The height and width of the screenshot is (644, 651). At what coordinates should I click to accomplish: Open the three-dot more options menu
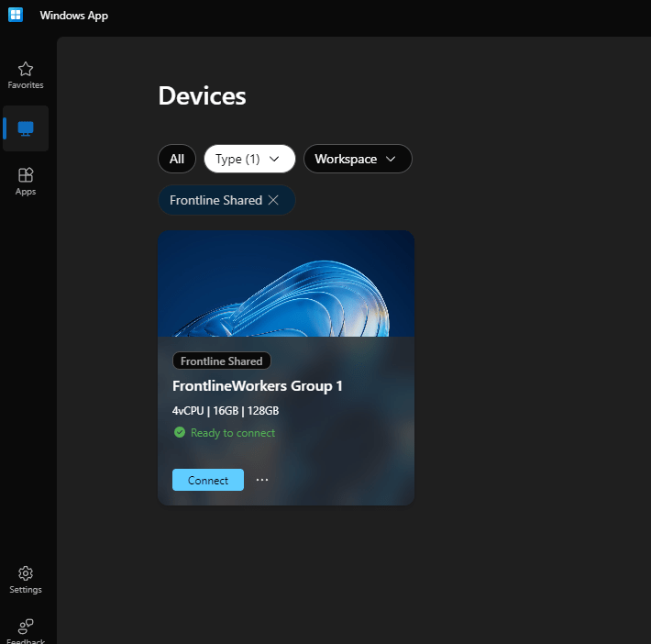click(x=262, y=480)
